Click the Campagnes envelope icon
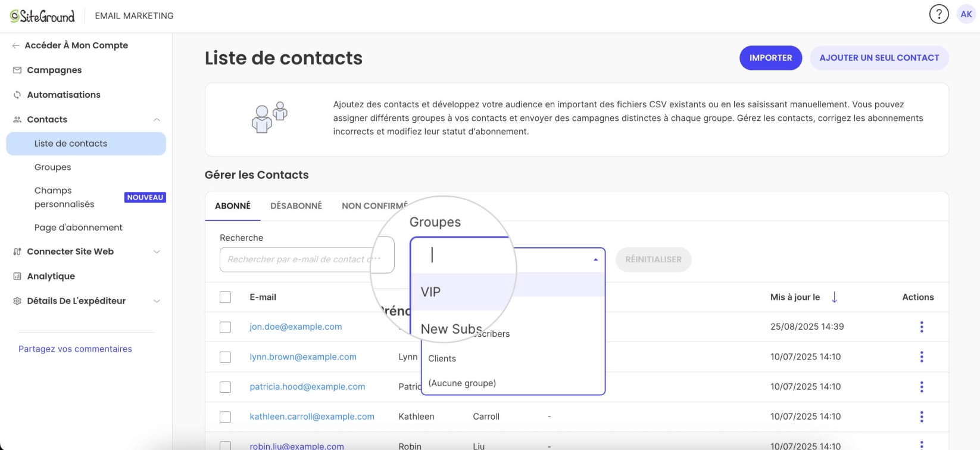 pos(17,70)
